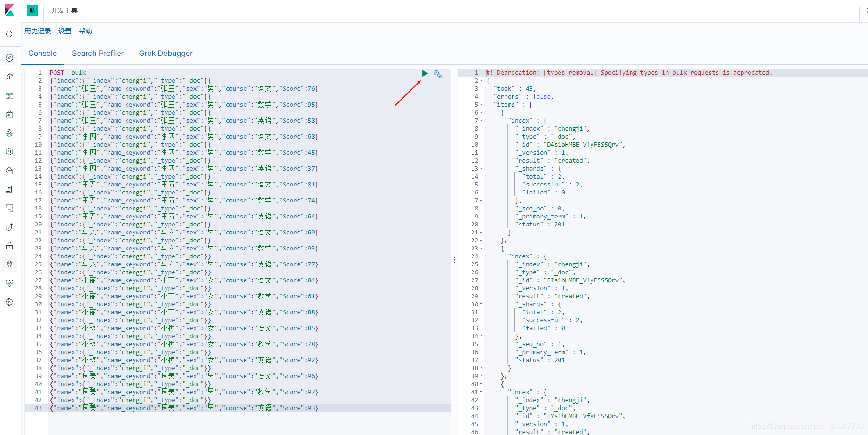Click request line 3 with Score 76
Screen dimensions: 868x435
coord(184,89)
